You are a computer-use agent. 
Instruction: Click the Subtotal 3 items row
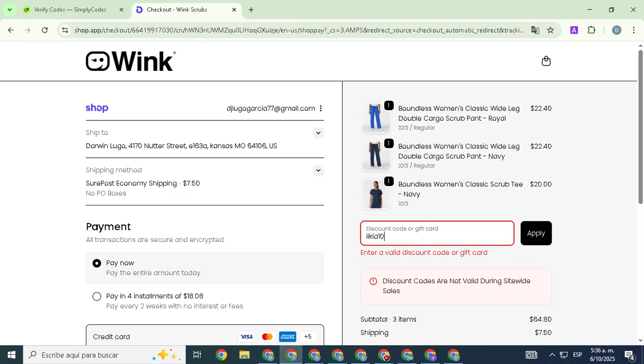(x=456, y=319)
